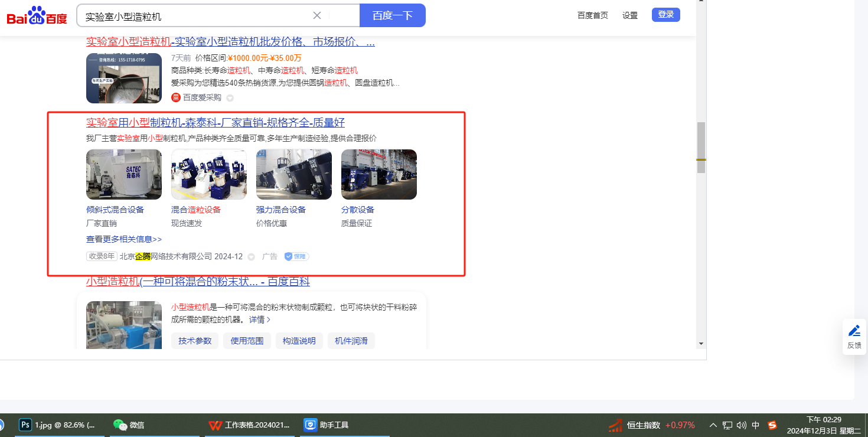Go to 百度首页 link
The width and height of the screenshot is (868, 437).
[x=593, y=15]
